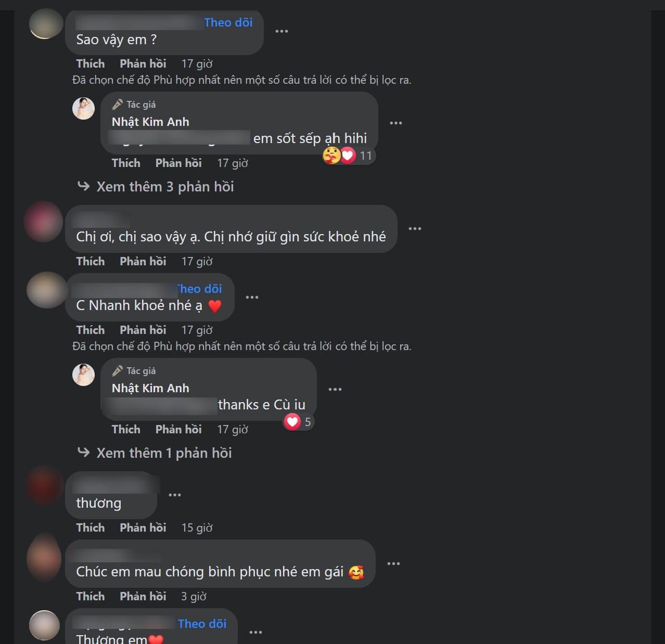Follow the commenter of 'C Nhanh khoẻ nhé'
The image size is (665, 644).
tap(200, 289)
